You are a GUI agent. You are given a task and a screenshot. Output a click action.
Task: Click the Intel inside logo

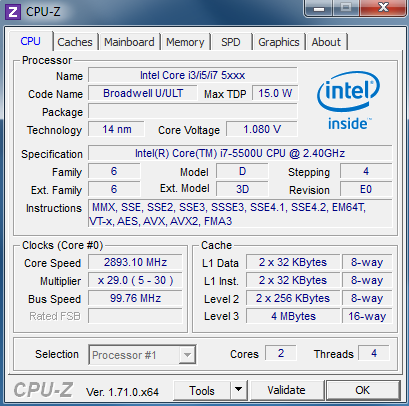coord(348,101)
